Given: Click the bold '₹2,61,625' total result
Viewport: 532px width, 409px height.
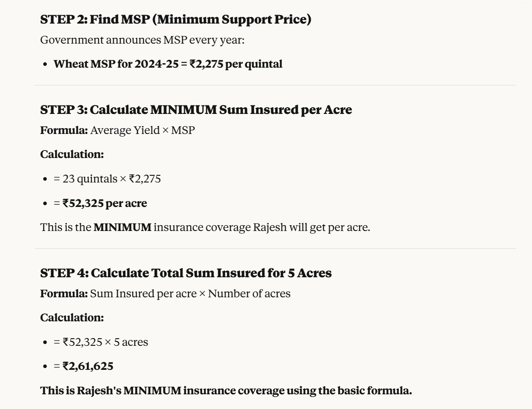Looking at the screenshot, I should coord(88,366).
